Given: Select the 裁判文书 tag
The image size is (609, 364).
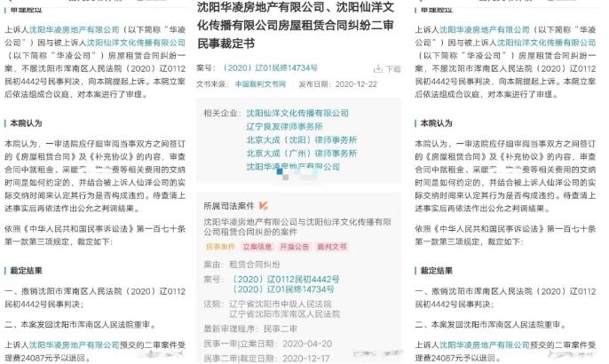Looking at the screenshot, I should pos(332,247).
